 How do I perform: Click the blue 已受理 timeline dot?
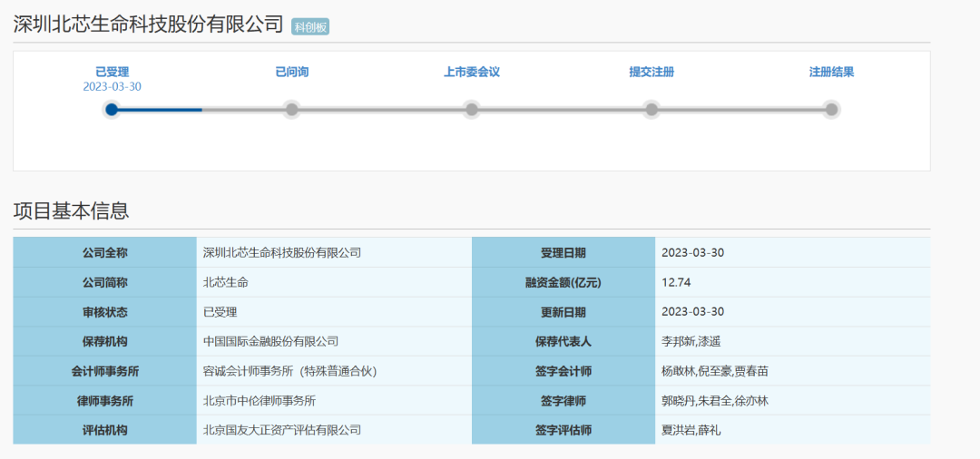[112, 110]
